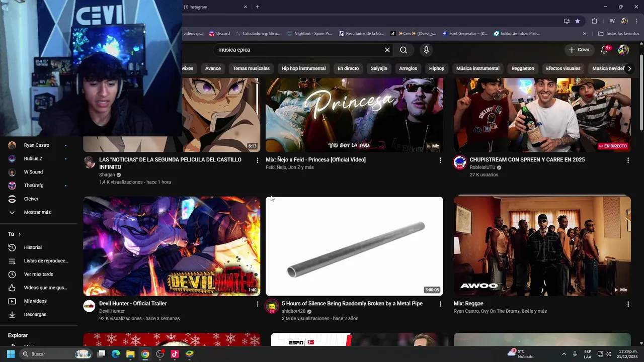This screenshot has height=362, width=644.
Task: Open Todos los favoritos folder
Action: 618,34
